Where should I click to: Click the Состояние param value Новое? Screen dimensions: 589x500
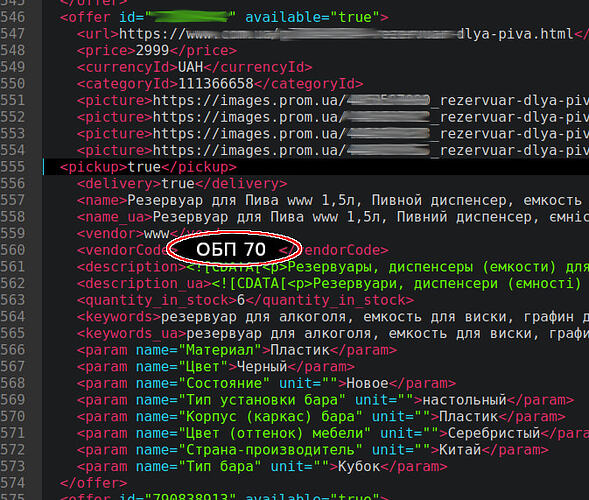(x=367, y=384)
